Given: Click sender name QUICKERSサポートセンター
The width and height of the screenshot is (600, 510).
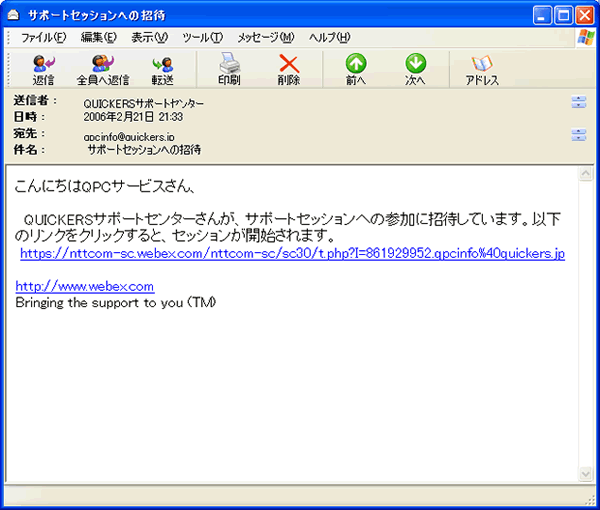Looking at the screenshot, I should (143, 103).
